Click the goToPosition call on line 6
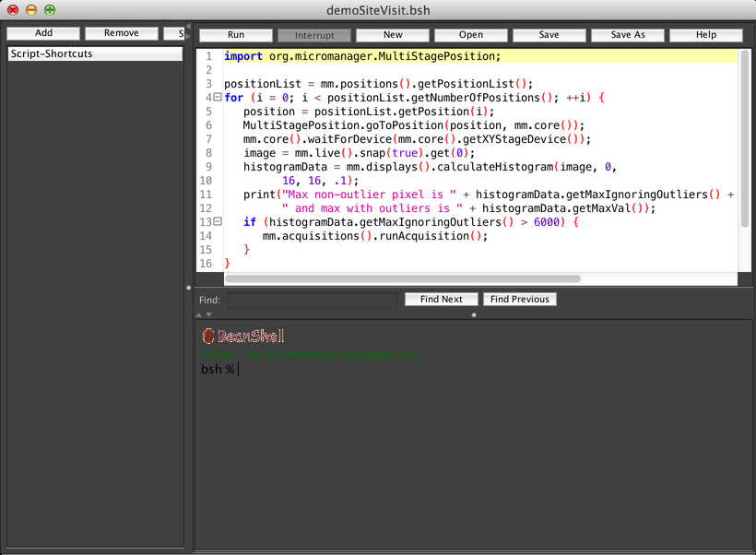756x555 pixels. point(414,125)
